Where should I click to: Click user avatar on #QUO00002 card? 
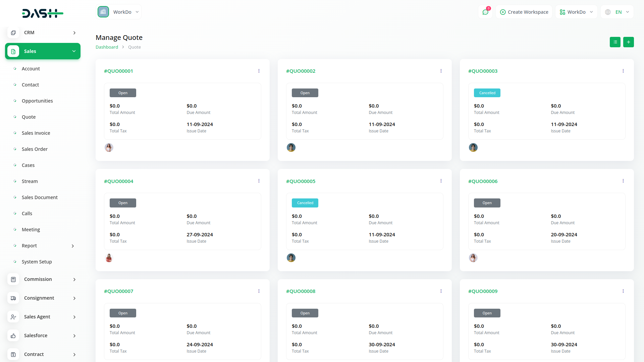(x=291, y=147)
